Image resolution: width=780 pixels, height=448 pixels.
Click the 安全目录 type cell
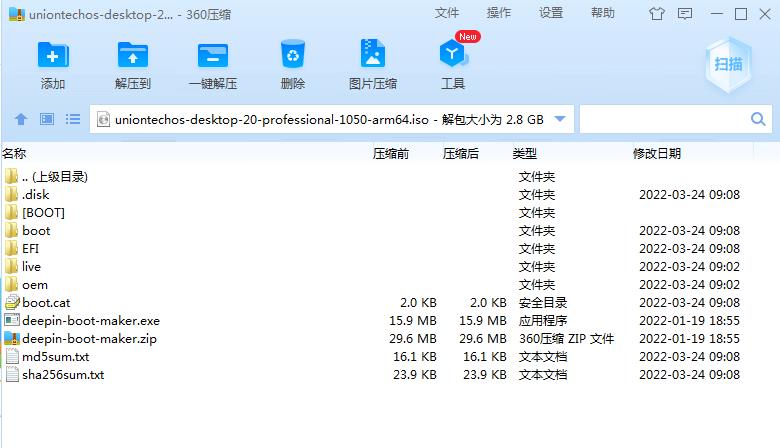543,302
